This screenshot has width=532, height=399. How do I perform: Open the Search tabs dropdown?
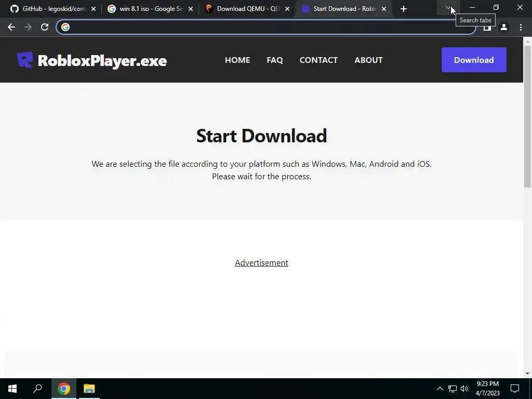[448, 7]
